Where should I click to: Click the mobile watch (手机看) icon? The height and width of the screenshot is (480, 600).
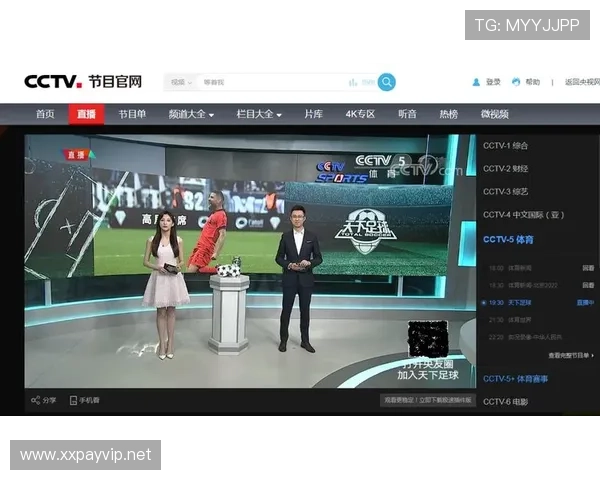tap(73, 400)
